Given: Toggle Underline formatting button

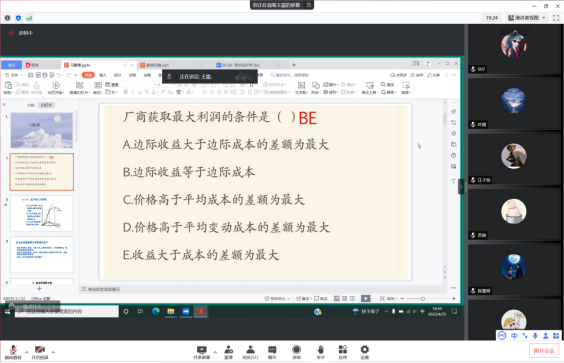Looking at the screenshot, I should (140, 92).
